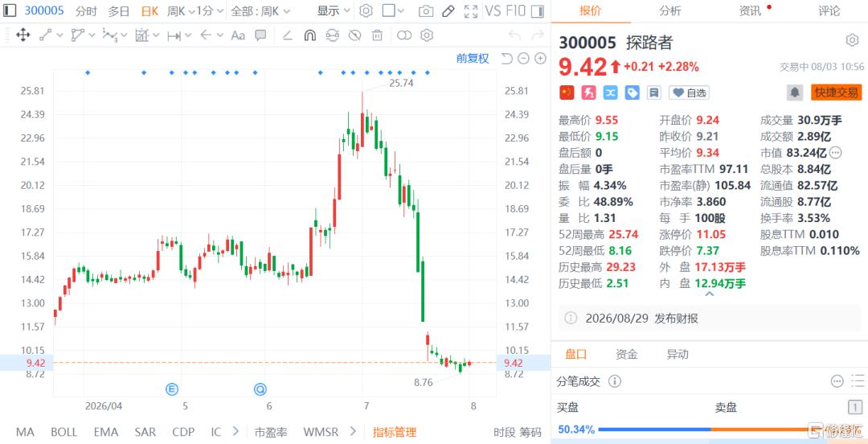The height and width of the screenshot is (444, 868).
Task: Show more indicators after WMSR
Action: 354,431
